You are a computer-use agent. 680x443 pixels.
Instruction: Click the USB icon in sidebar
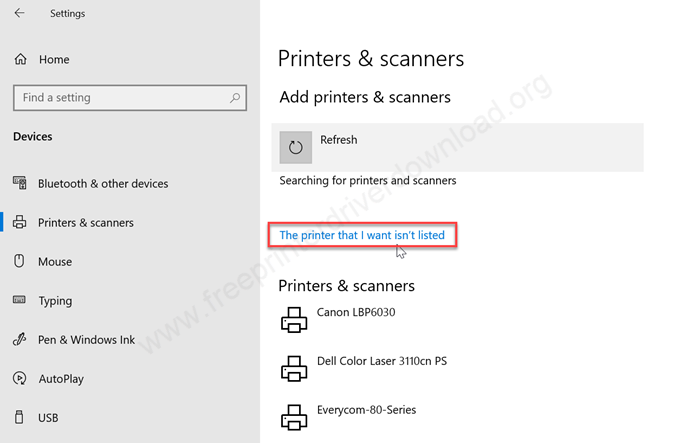click(x=19, y=417)
